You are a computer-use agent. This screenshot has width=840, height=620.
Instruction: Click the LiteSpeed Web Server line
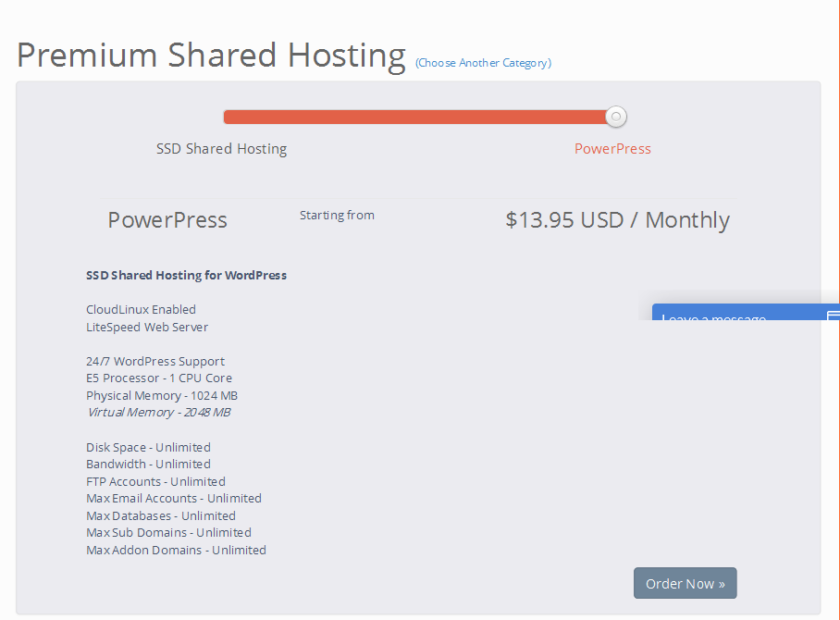[147, 327]
